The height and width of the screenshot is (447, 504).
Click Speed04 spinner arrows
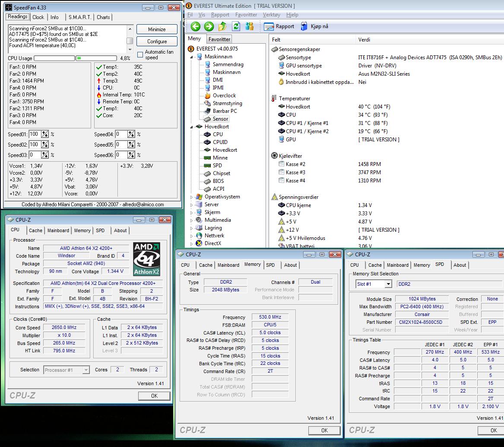(x=131, y=134)
